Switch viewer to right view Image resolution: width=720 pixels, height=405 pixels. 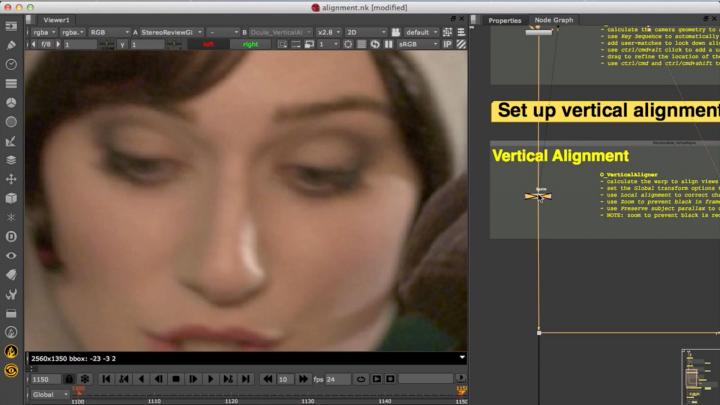click(x=250, y=45)
